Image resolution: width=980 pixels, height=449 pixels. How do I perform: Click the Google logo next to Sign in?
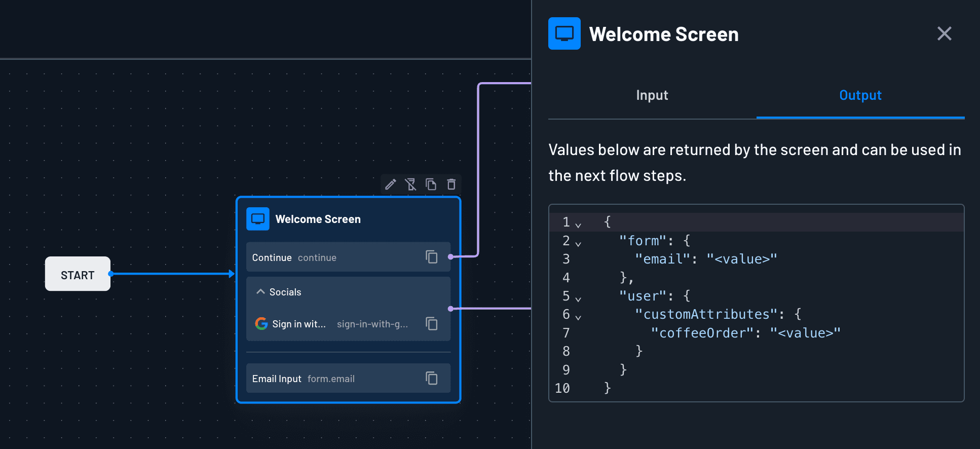point(261,323)
